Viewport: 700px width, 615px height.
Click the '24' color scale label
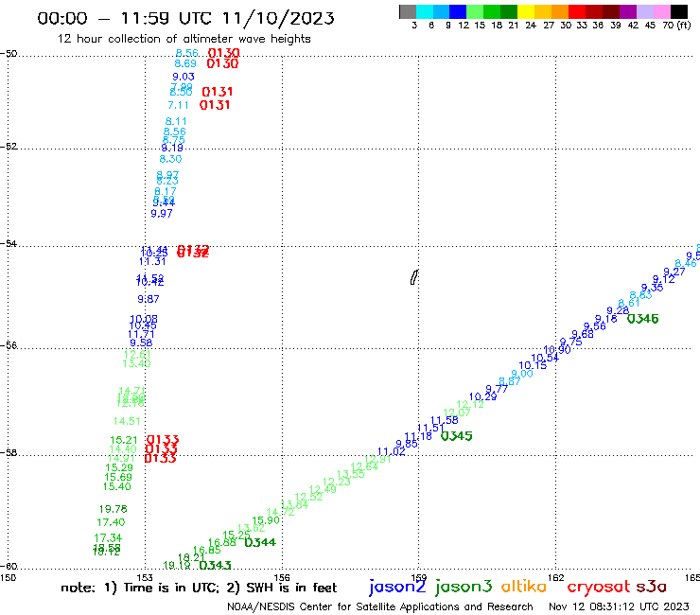pos(531,26)
